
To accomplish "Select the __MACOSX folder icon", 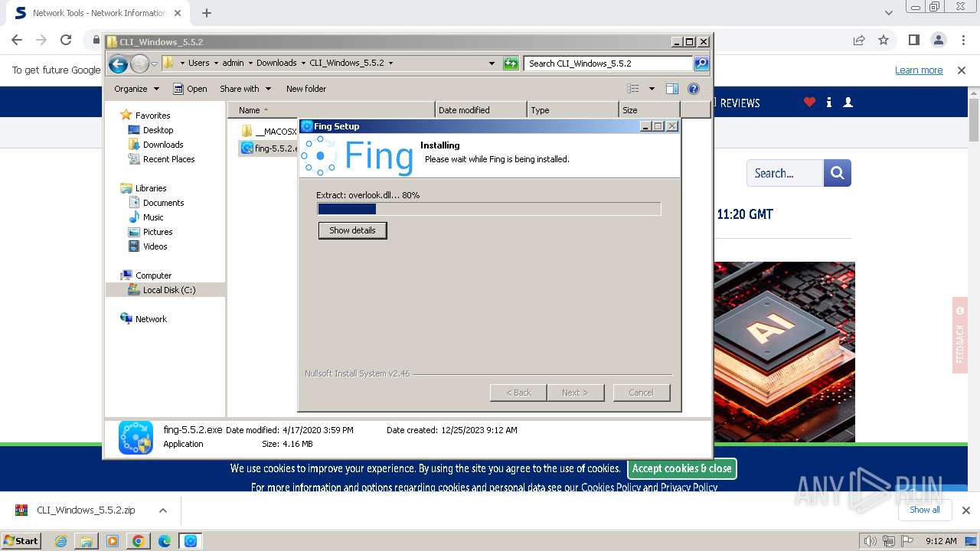I will click(x=247, y=132).
